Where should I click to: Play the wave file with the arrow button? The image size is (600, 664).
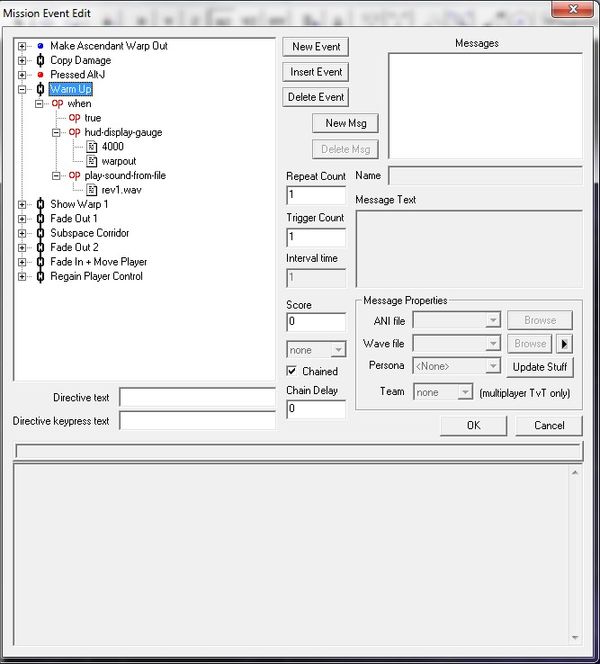point(564,343)
